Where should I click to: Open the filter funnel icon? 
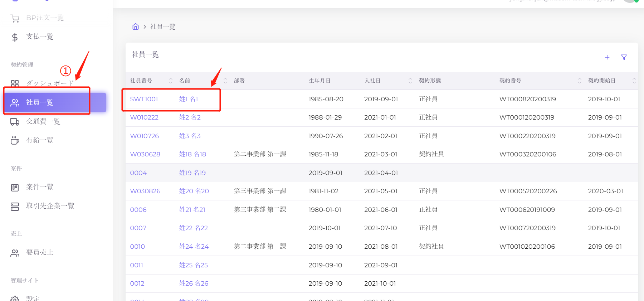(624, 57)
